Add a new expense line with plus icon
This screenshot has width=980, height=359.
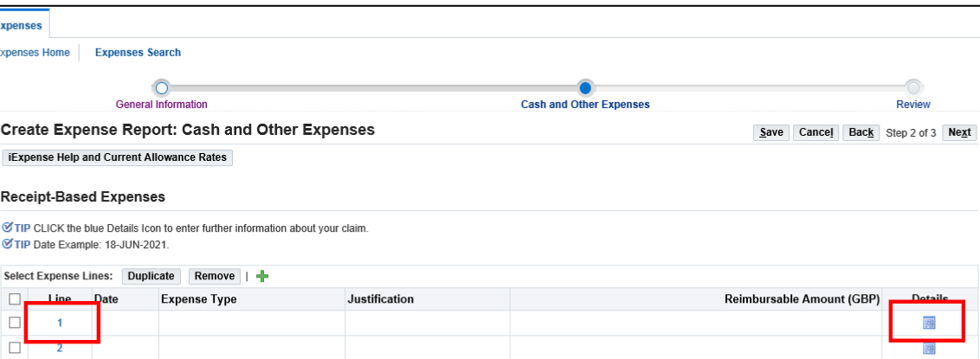pos(262,276)
